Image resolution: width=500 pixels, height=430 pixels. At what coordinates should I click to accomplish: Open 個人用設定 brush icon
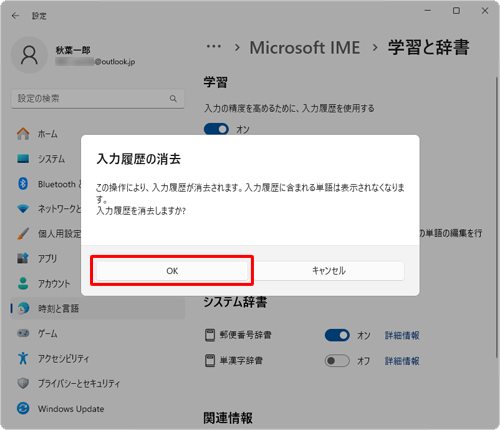tap(23, 234)
